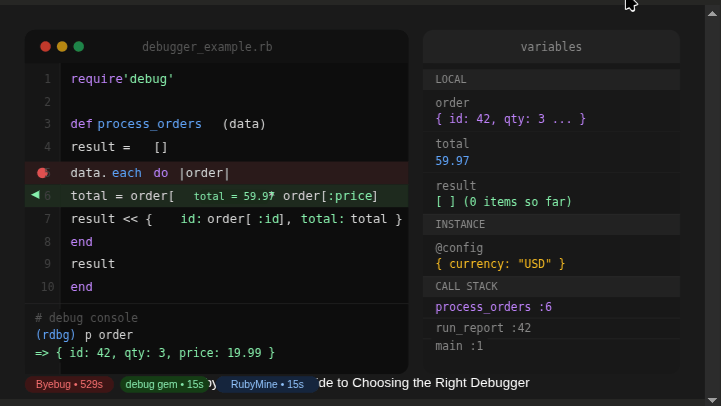The height and width of the screenshot is (406, 721).
Task: Select main :1 stack frame
Action: [x=459, y=346]
